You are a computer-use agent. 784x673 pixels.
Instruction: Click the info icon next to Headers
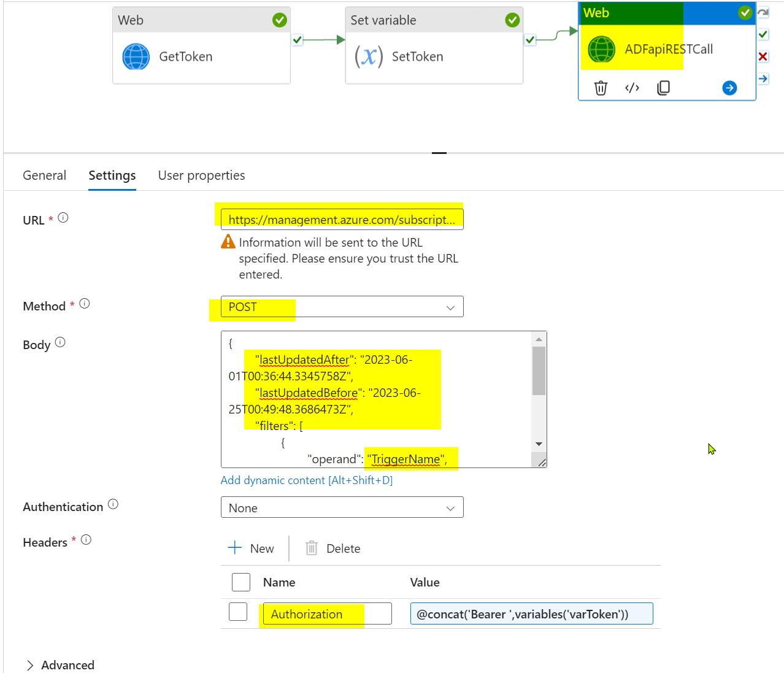click(86, 539)
